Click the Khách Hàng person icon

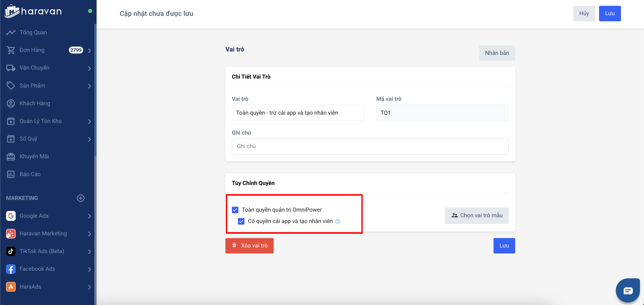point(11,103)
